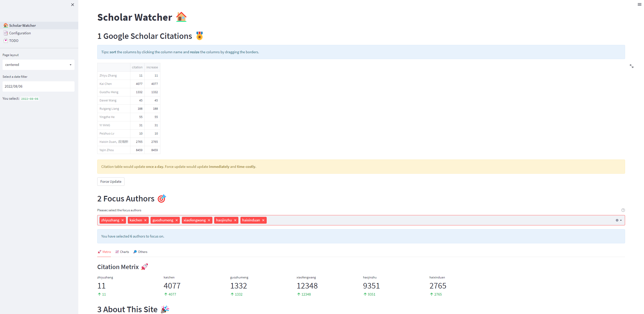Expand the focus authors multiselect arrow
The height and width of the screenshot is (314, 644).
(621, 220)
